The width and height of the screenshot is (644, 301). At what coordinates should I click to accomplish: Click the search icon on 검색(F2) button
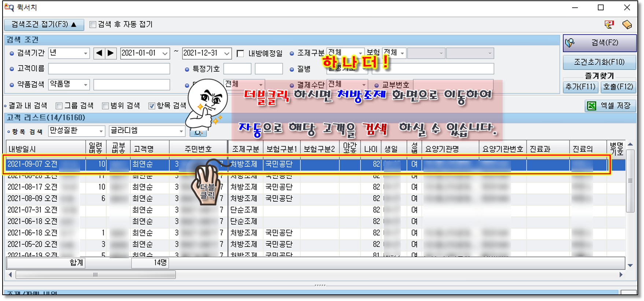(570, 43)
